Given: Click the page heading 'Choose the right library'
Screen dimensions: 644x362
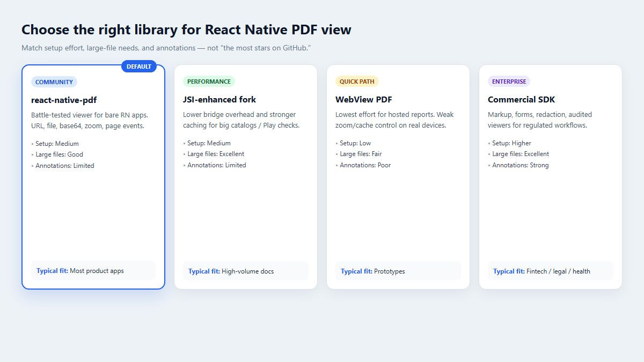Looking at the screenshot, I should coord(186,29).
